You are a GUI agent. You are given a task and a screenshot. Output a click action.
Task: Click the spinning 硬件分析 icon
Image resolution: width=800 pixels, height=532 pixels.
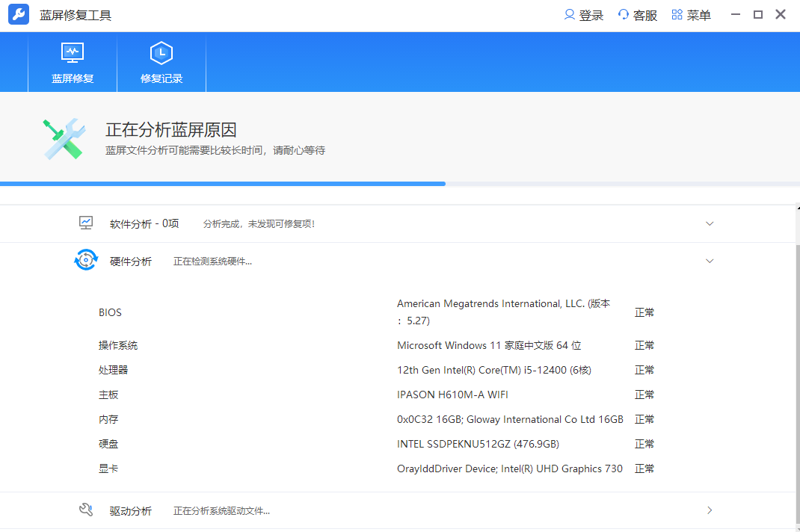[86, 260]
